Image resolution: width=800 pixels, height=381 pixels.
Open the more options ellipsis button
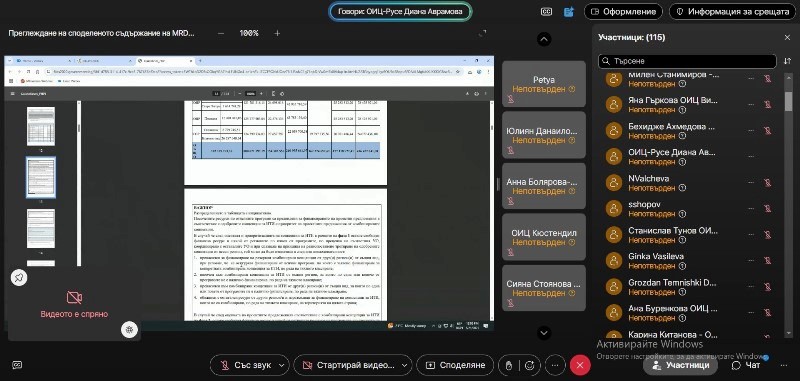(x=555, y=365)
